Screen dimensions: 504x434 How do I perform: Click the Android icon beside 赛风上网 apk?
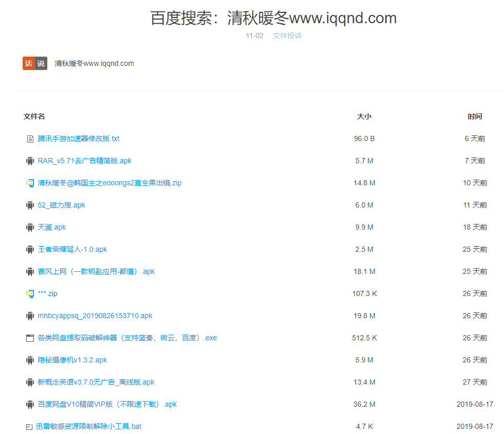[x=30, y=272]
